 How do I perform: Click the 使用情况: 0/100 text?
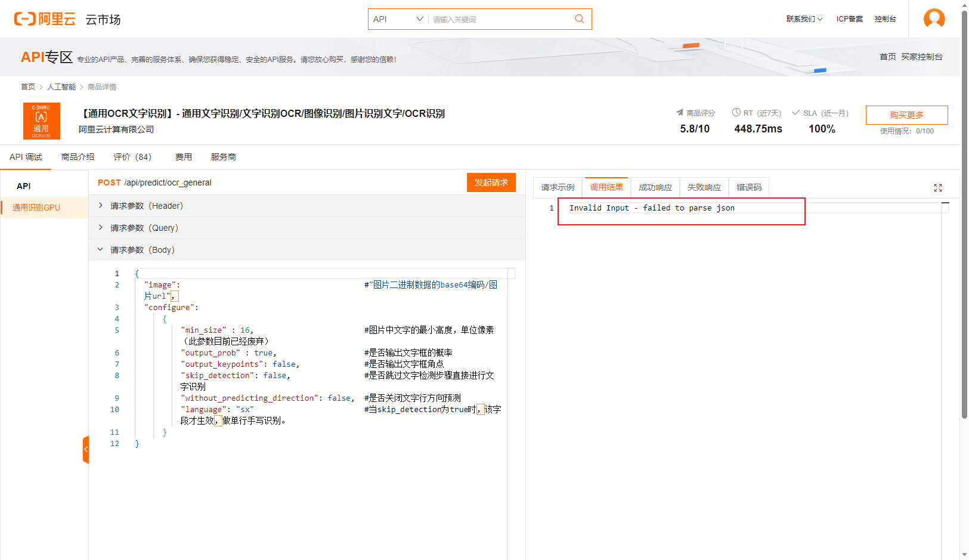pyautogui.click(x=906, y=131)
